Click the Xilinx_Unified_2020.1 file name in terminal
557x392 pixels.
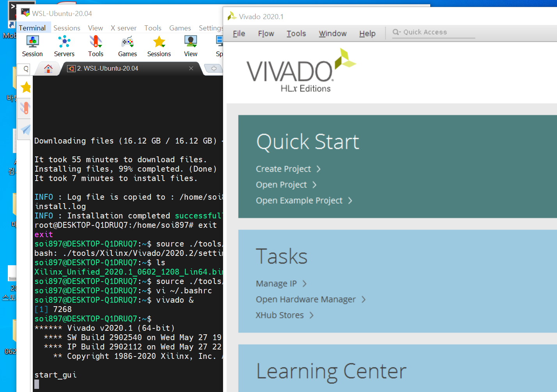[x=129, y=272]
